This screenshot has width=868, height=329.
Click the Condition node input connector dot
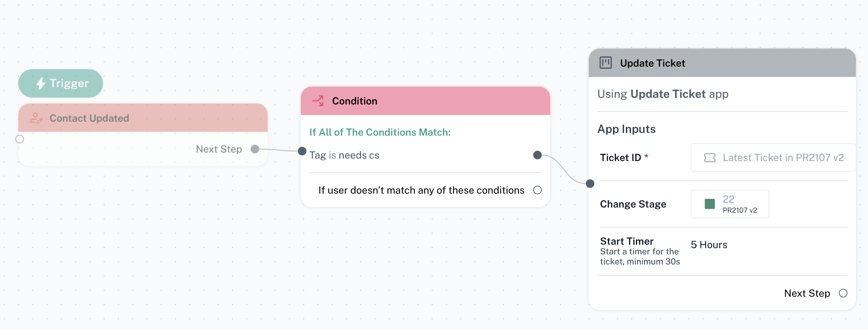tap(302, 151)
